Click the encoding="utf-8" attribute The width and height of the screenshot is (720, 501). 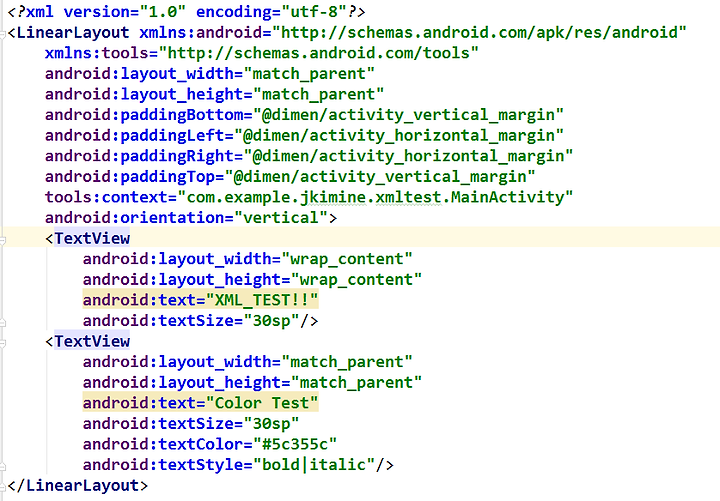tap(271, 12)
